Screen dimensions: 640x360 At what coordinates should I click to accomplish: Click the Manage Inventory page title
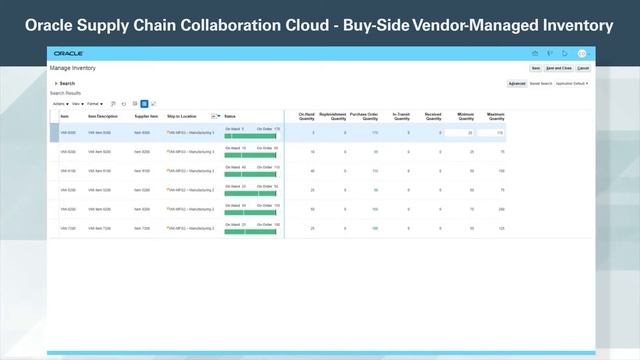tap(73, 68)
